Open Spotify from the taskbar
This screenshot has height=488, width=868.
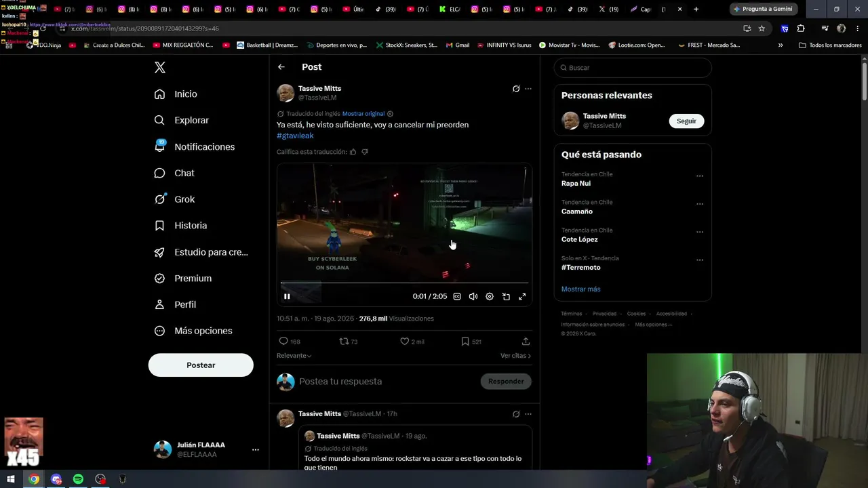pos(78,479)
